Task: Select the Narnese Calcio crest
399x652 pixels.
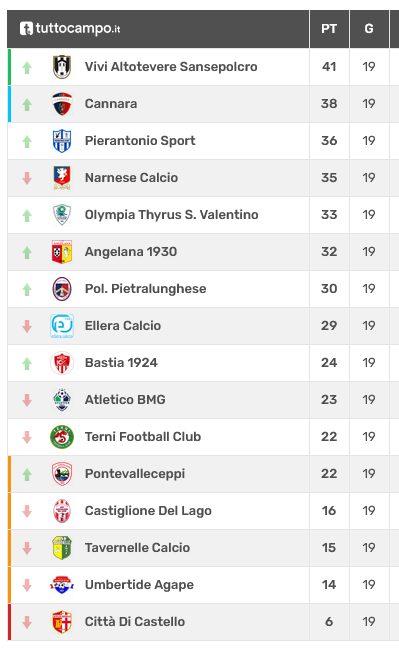Action: pyautogui.click(x=62, y=178)
